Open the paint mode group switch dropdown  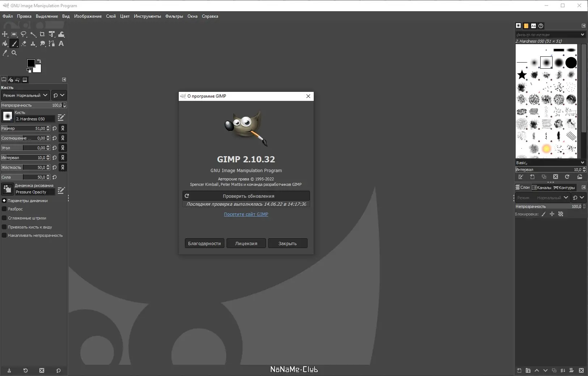59,95
